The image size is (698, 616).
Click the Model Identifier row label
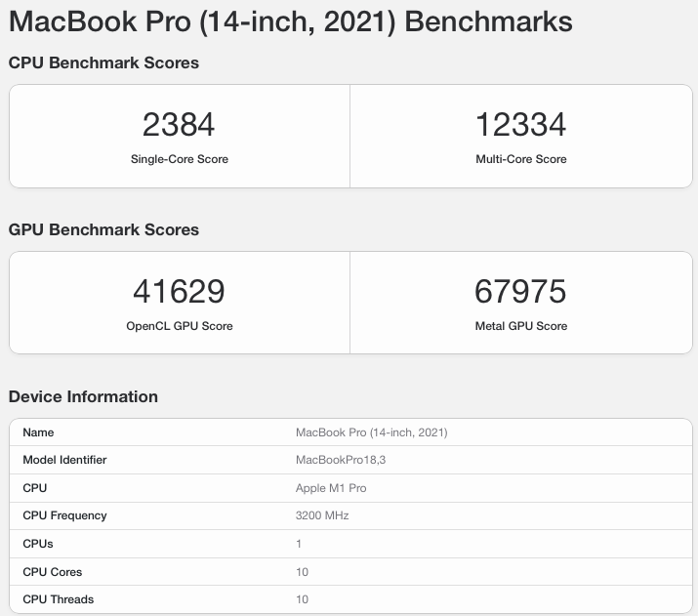(x=64, y=460)
